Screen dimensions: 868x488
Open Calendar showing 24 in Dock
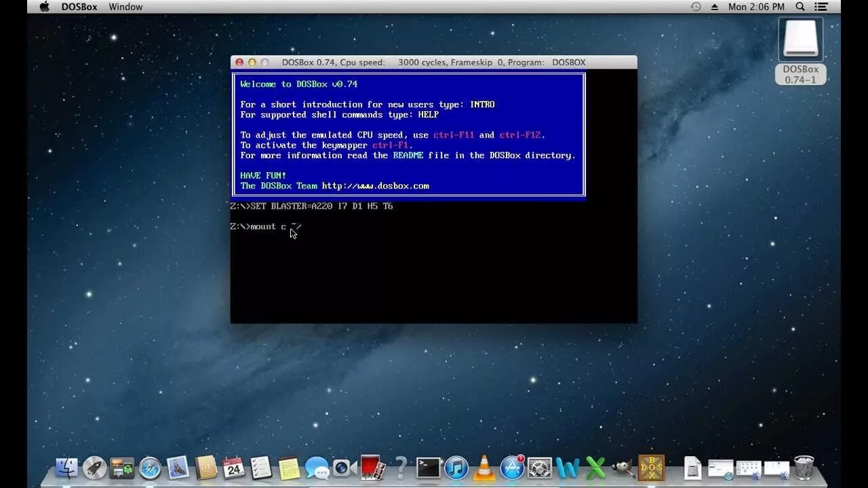(x=234, y=468)
